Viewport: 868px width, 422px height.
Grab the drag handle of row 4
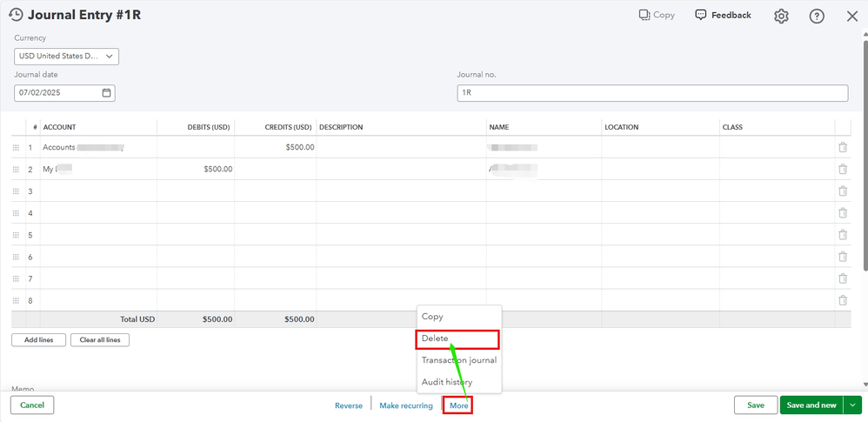(x=16, y=213)
